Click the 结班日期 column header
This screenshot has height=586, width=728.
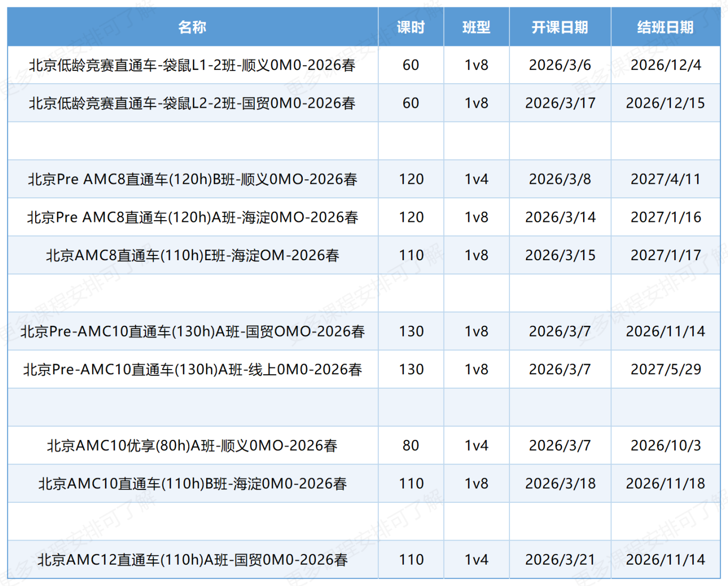click(x=665, y=27)
